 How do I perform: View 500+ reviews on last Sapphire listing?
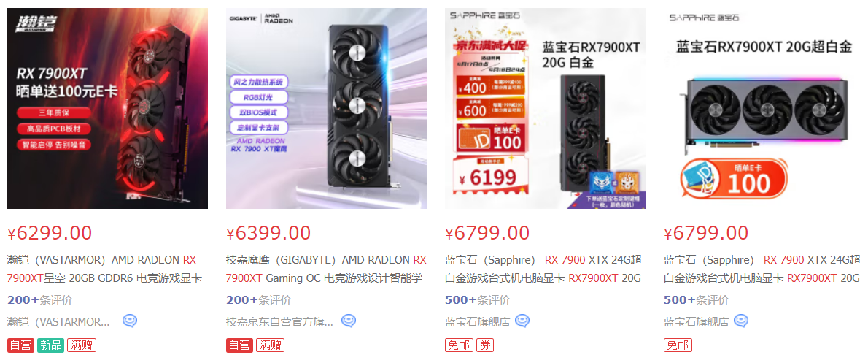point(696,300)
